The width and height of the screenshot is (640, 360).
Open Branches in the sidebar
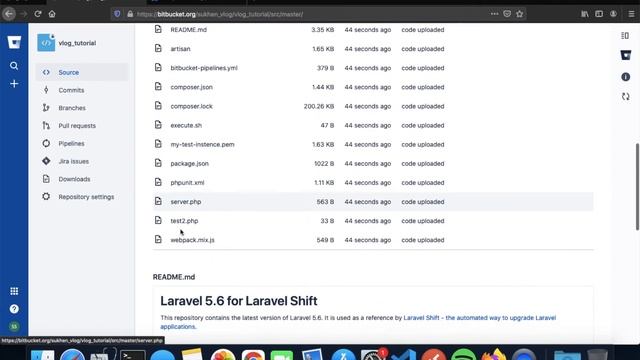pos(72,108)
